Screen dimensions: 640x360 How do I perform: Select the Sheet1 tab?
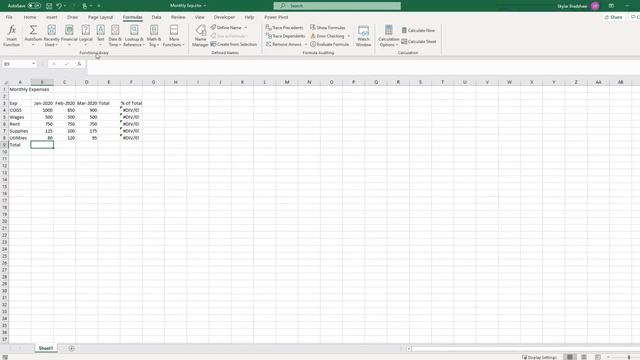pyautogui.click(x=46, y=348)
